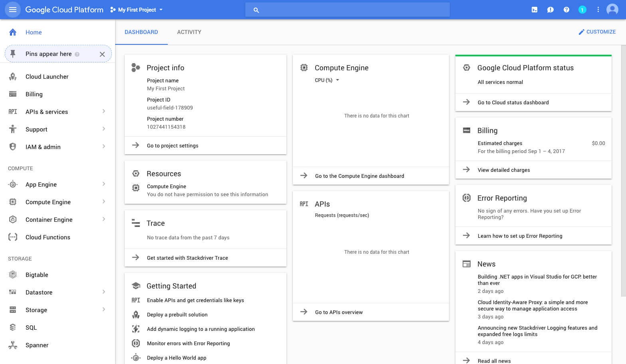Expand the APIs & services submenu chevron
The width and height of the screenshot is (626, 364).
[104, 111]
